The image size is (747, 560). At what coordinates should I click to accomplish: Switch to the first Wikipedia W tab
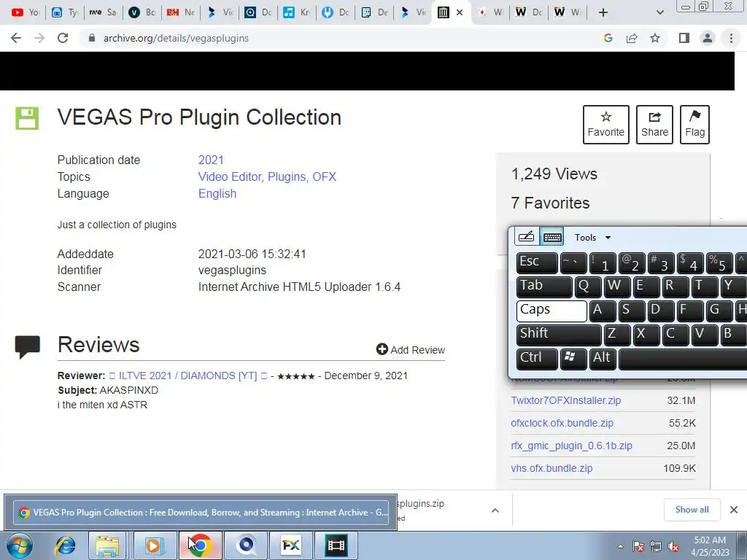[x=529, y=12]
